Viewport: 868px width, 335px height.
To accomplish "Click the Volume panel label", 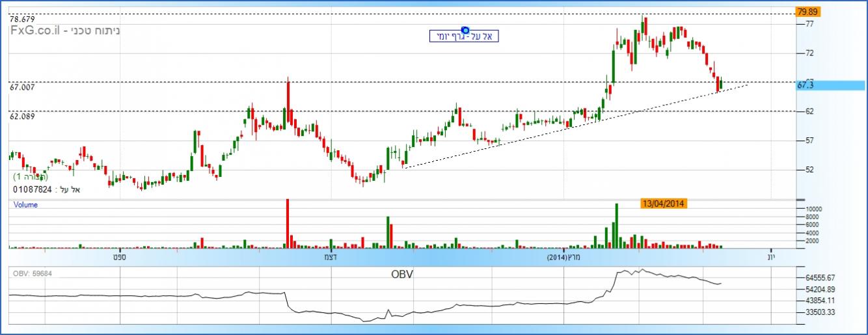I will click(26, 205).
